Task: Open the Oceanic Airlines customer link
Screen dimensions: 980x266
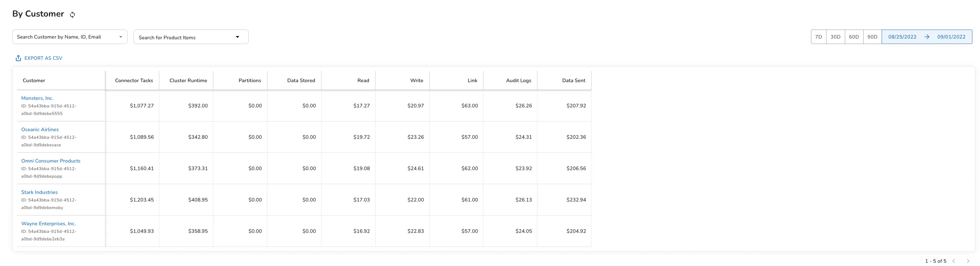Action: click(x=40, y=129)
